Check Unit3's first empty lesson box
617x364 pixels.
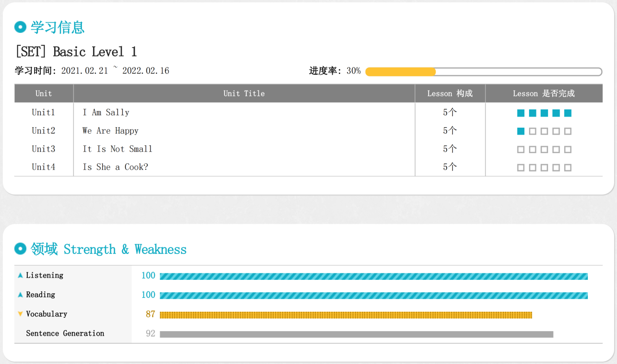pyautogui.click(x=521, y=149)
